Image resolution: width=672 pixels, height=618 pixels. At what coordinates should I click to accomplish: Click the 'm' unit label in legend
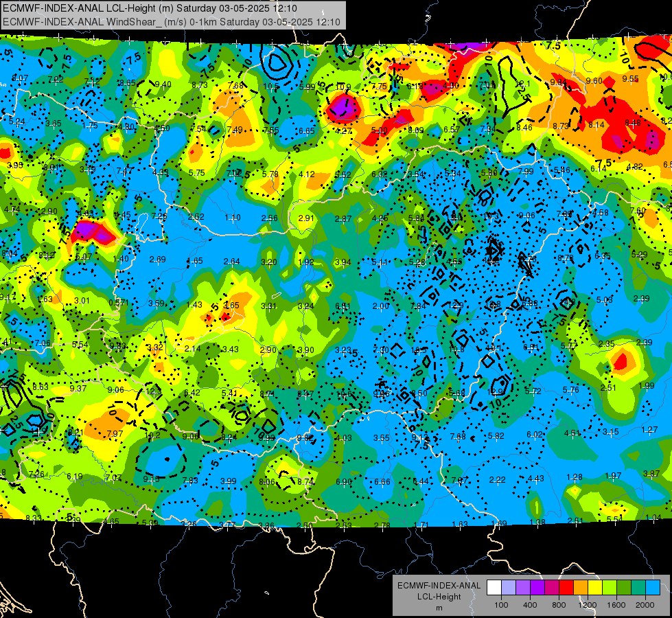439,608
